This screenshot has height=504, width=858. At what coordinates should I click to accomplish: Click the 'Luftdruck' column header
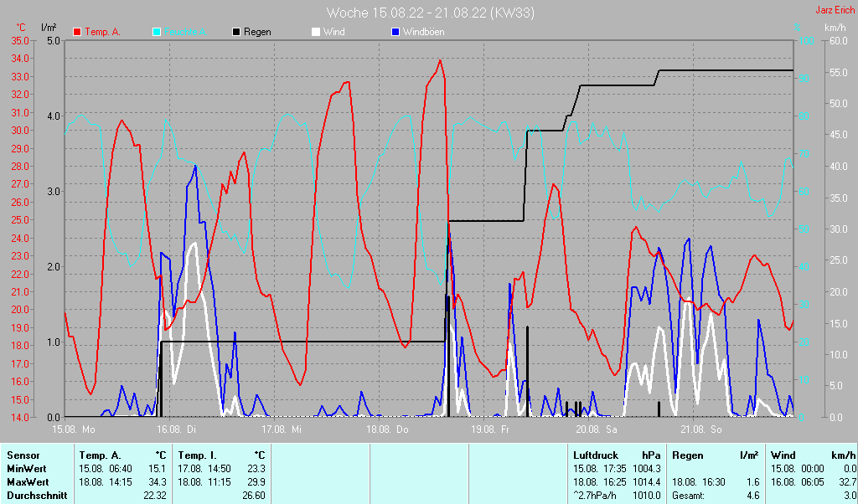coord(596,455)
